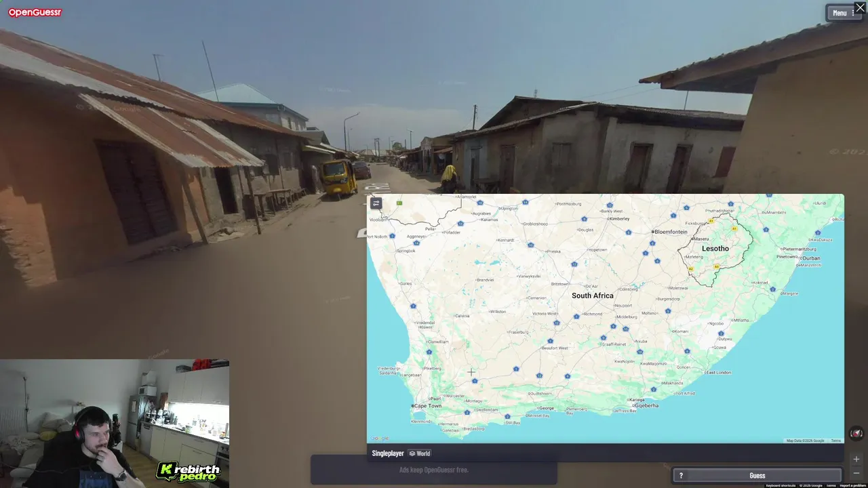
Task: Click Durban on the map
Action: point(810,258)
